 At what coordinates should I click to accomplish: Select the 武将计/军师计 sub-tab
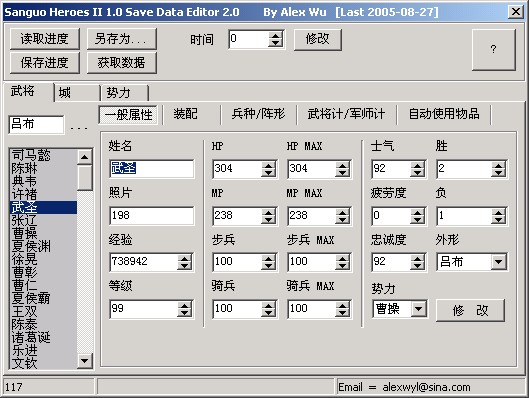(346, 114)
